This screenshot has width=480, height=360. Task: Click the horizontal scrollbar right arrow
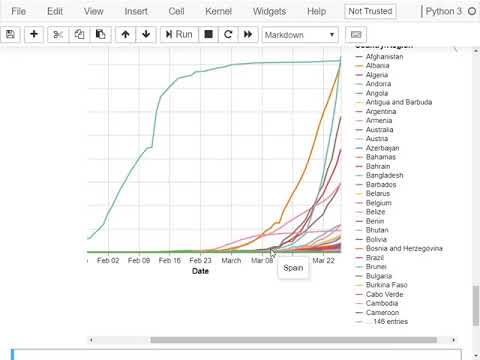pos(453,340)
